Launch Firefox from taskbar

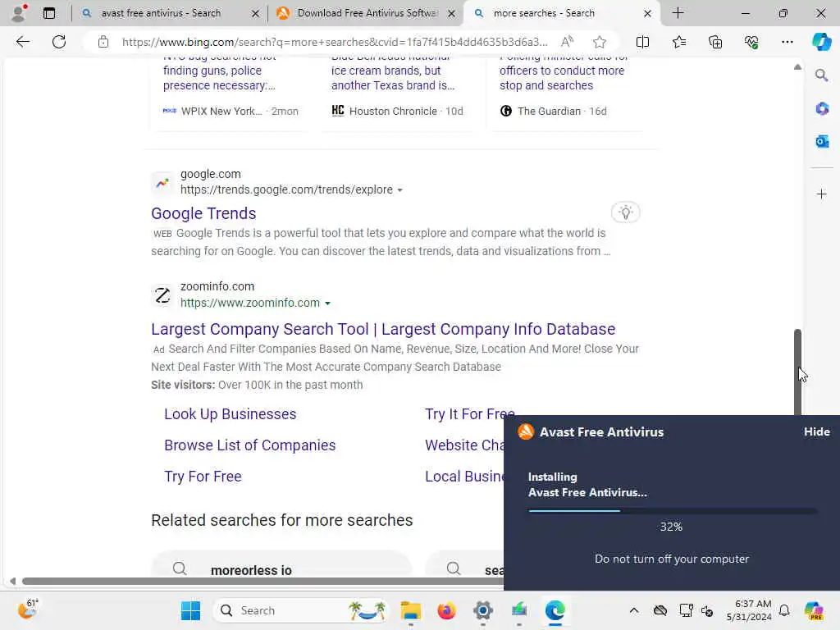tap(446, 610)
